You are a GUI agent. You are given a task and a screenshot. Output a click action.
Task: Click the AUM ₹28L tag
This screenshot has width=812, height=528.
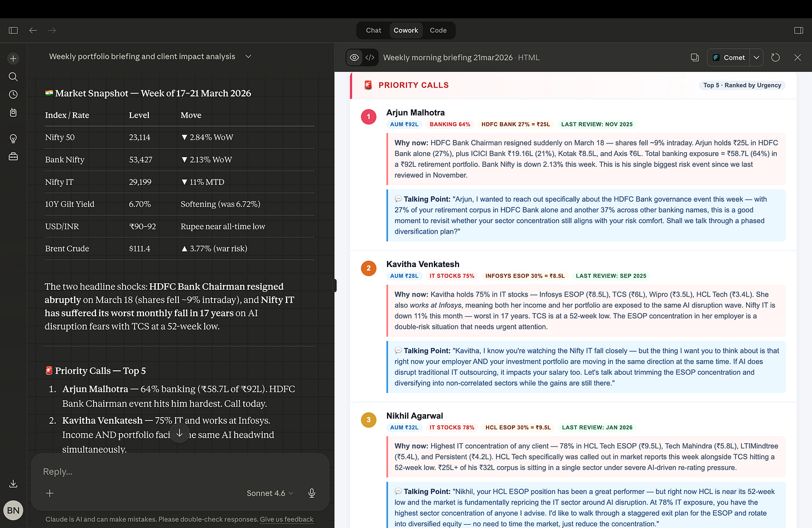404,276
